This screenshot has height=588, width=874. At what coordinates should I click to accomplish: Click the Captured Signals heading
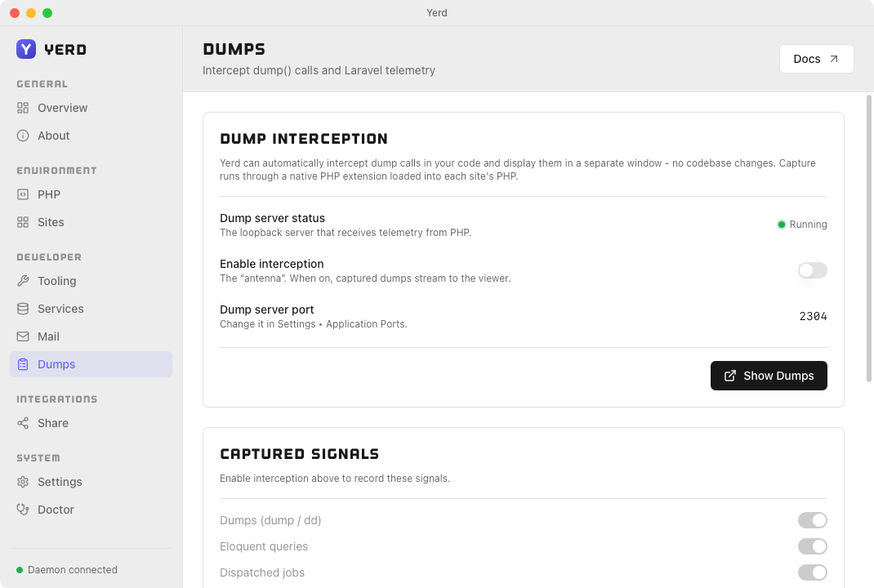[x=299, y=454]
